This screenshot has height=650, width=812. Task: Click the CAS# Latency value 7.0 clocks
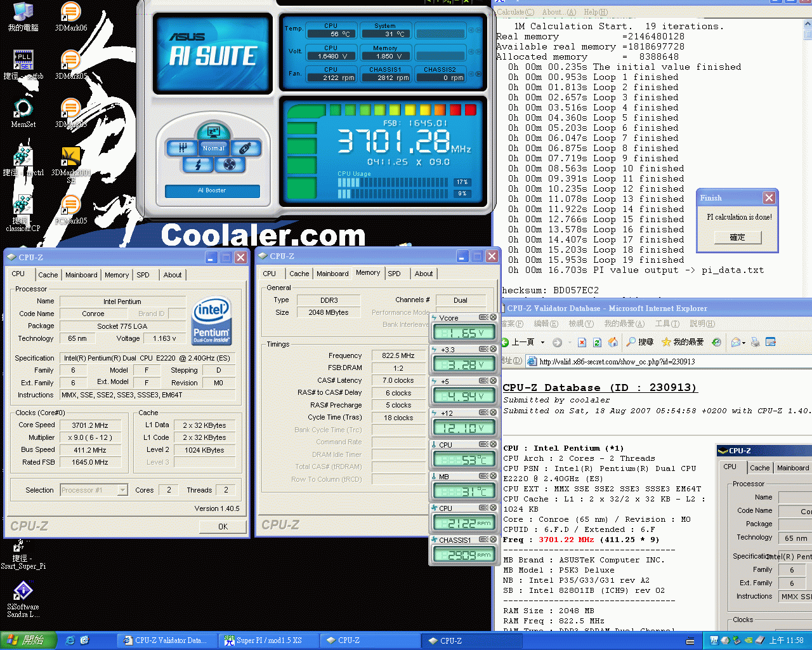click(x=398, y=380)
